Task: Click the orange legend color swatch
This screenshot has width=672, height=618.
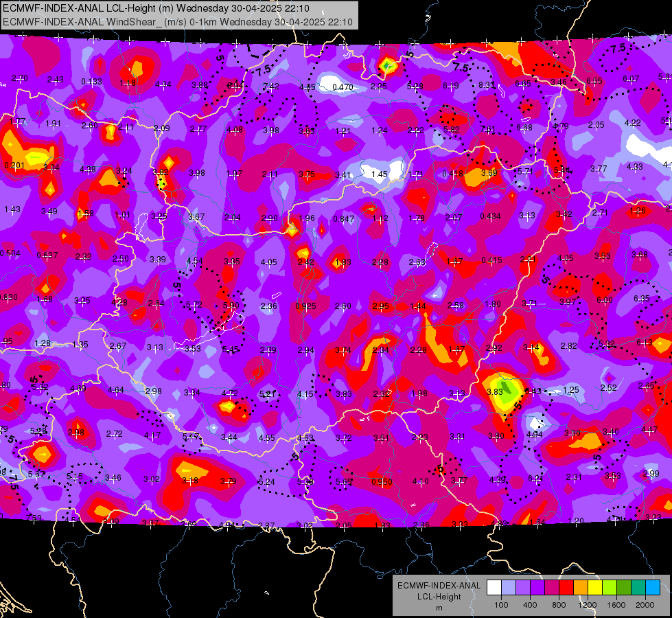Action: point(581,587)
